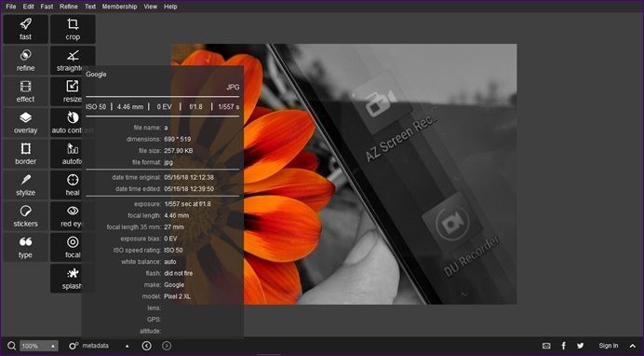Open the 100% zoom level dropdown
The image size is (644, 356).
pos(39,346)
